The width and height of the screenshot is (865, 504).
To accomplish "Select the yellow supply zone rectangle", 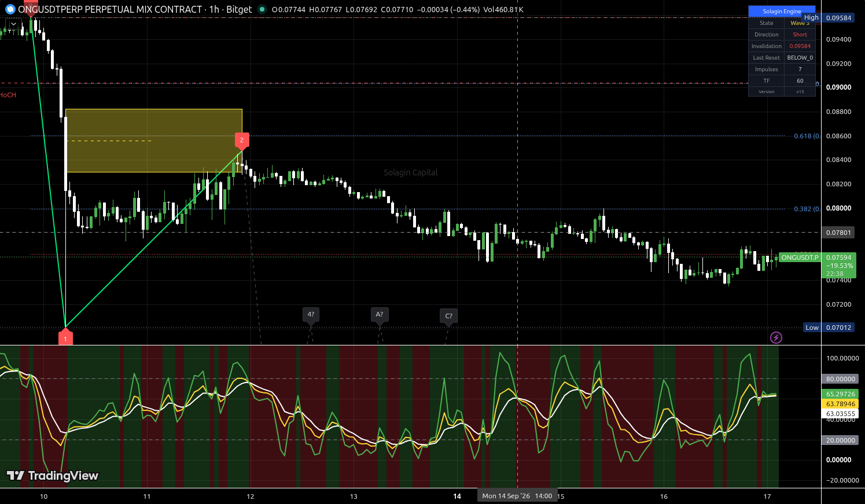I will click(154, 141).
